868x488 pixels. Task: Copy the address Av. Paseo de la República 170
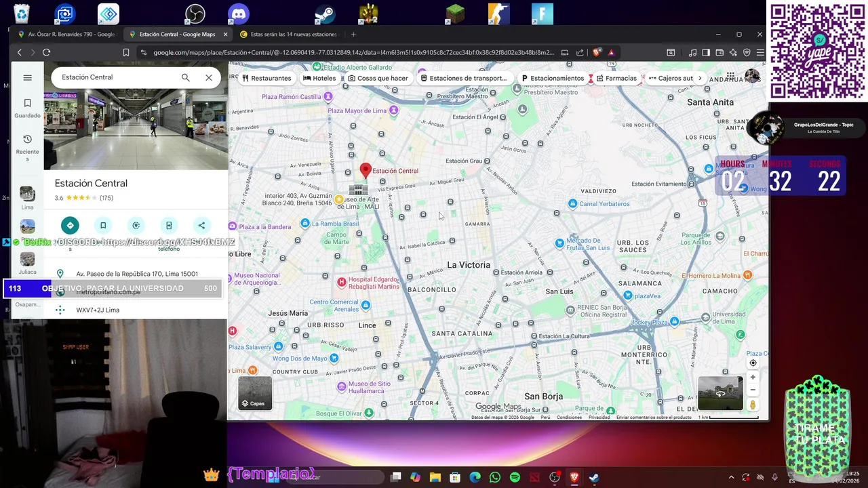[x=137, y=274]
